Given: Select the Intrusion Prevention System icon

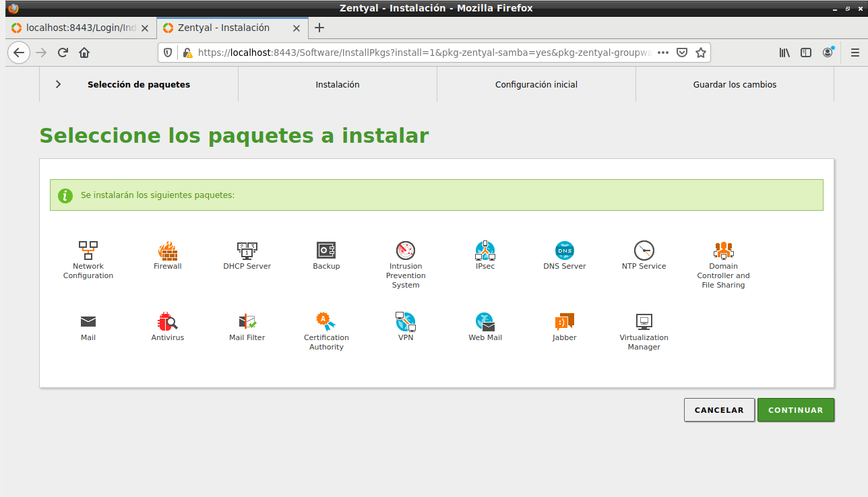Looking at the screenshot, I should click(406, 251).
